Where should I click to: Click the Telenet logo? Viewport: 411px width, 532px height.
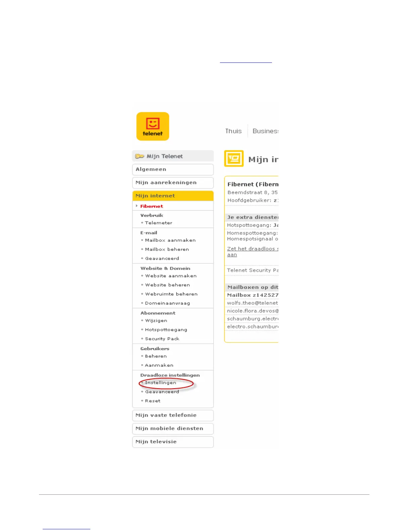coord(153,126)
